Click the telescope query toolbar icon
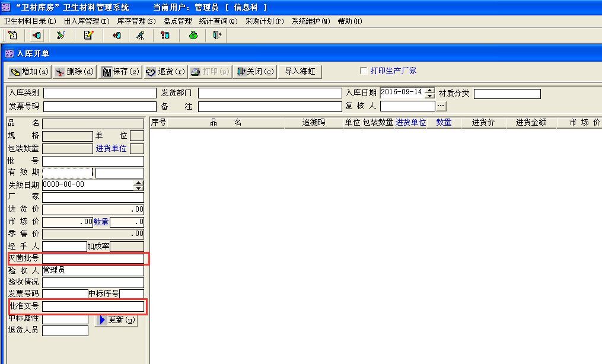 pyautogui.click(x=141, y=36)
